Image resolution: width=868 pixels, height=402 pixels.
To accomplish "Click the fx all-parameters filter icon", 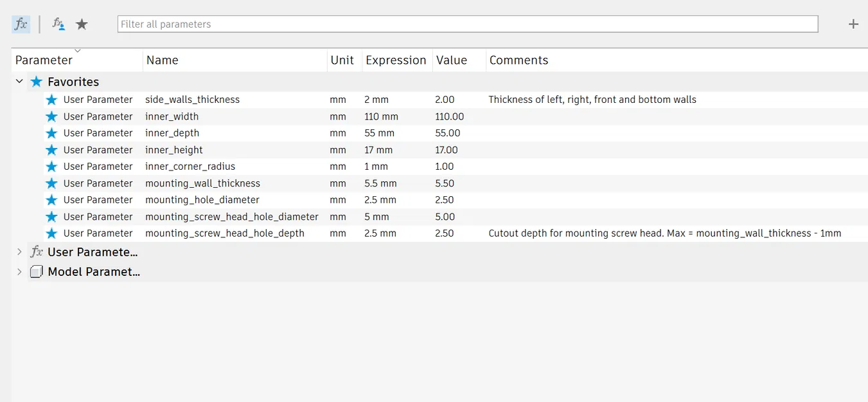I will (x=21, y=24).
